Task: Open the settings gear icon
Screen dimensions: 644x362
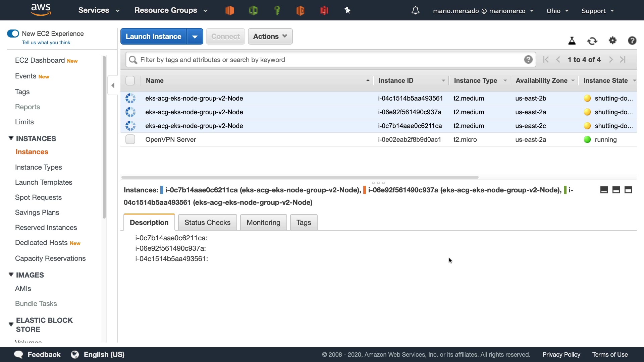Action: point(612,41)
